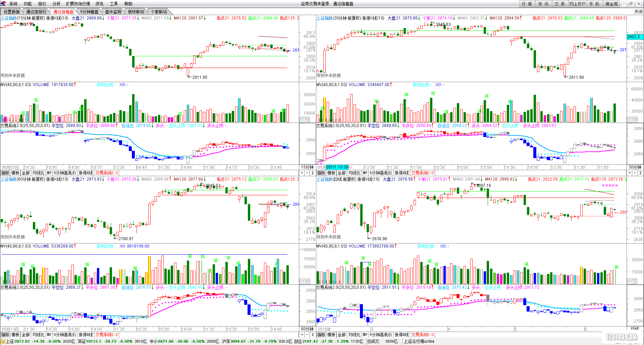Select MV indicator in the 15-minute chart toolbar
This screenshot has width=644, height=345.
(49, 173)
